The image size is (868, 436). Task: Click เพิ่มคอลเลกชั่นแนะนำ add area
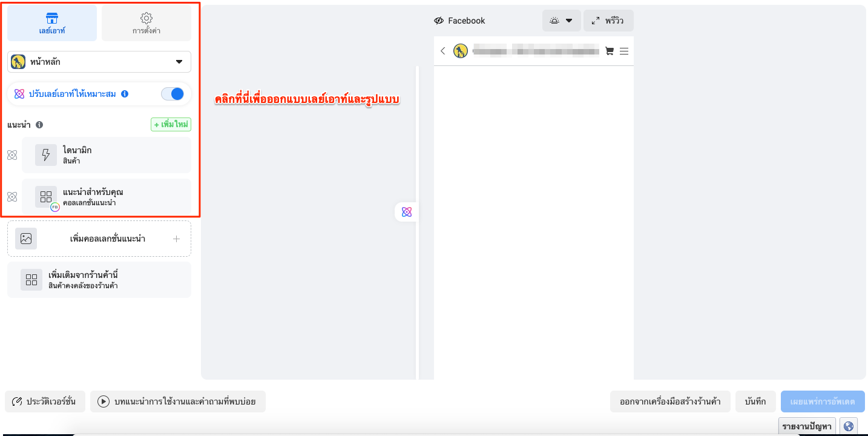99,239
